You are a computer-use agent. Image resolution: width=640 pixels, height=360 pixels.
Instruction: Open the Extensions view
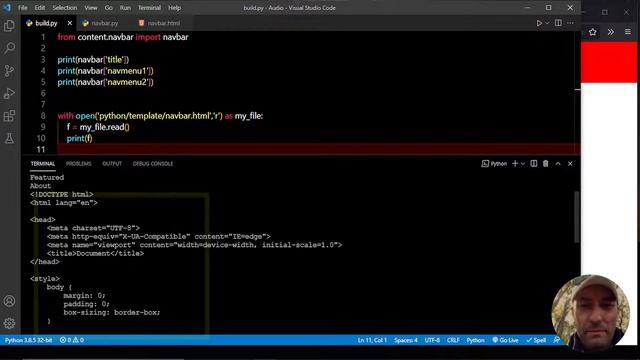9,116
